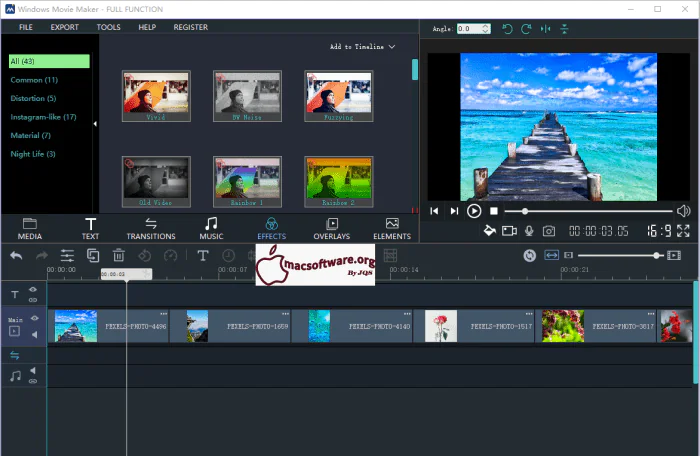700x456 pixels.
Task: Stop the preview playback
Action: coord(494,211)
